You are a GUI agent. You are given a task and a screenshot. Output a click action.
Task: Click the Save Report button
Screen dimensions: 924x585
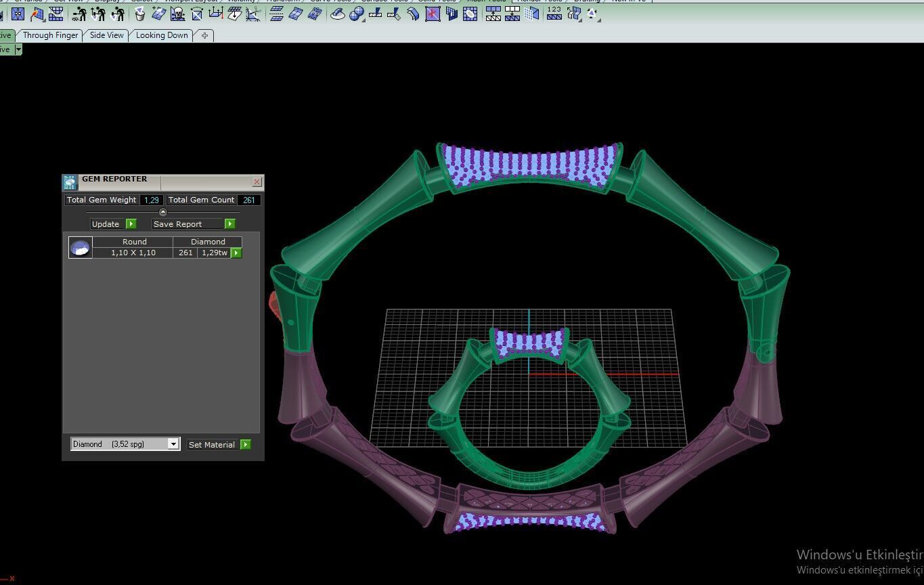[x=194, y=224]
